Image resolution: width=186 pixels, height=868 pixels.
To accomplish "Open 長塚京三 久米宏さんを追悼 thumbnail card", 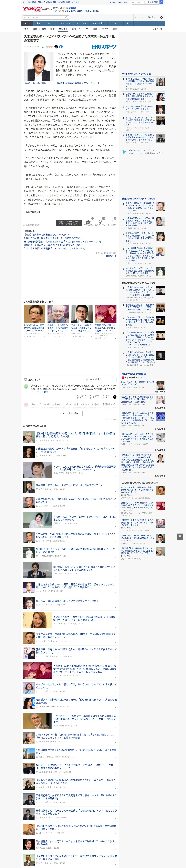I will coord(58,321).
